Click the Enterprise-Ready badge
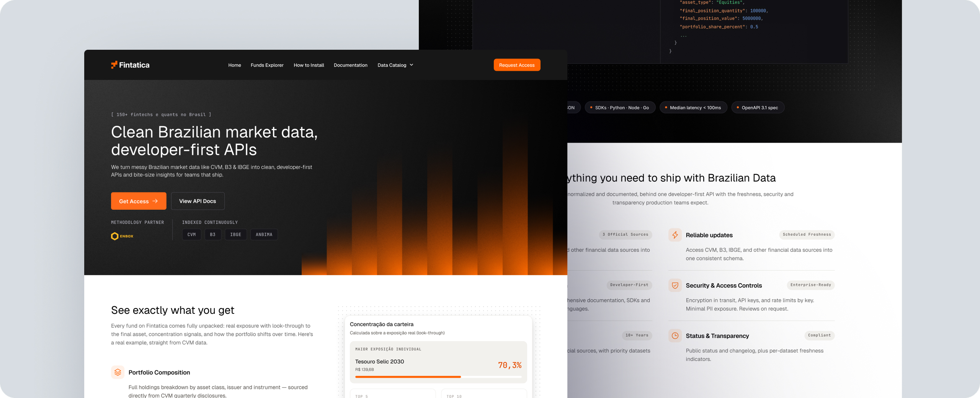The image size is (980, 398). pos(811,285)
